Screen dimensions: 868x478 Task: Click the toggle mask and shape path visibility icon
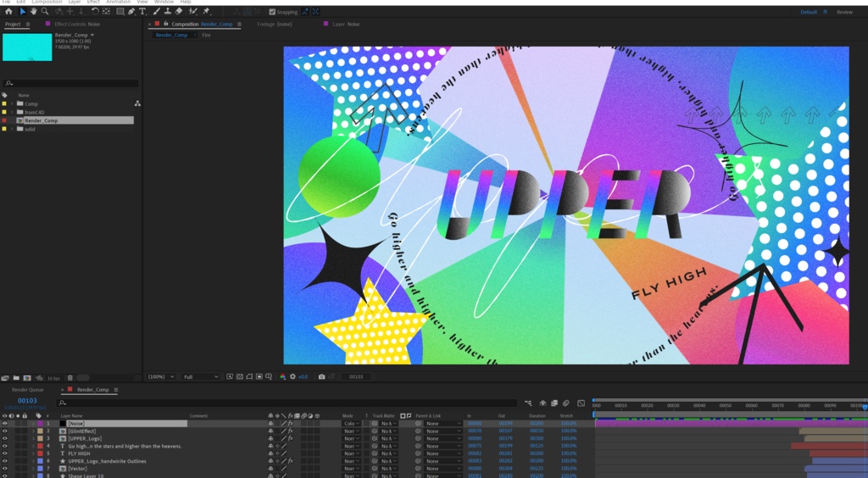pyautogui.click(x=249, y=377)
